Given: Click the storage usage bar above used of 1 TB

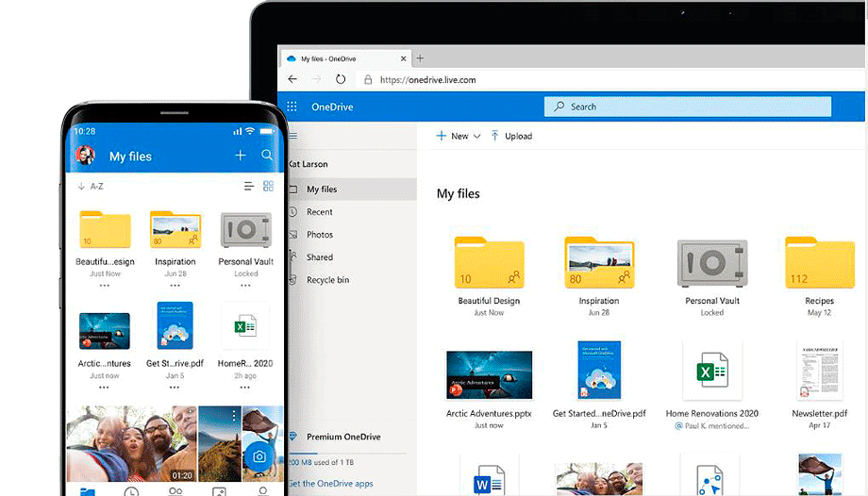Looking at the screenshot, I should pyautogui.click(x=347, y=454).
